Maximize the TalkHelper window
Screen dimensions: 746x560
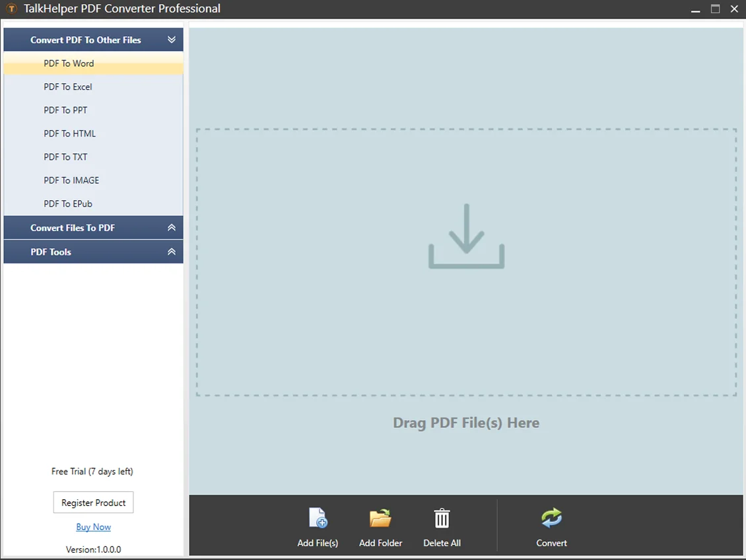tap(715, 9)
